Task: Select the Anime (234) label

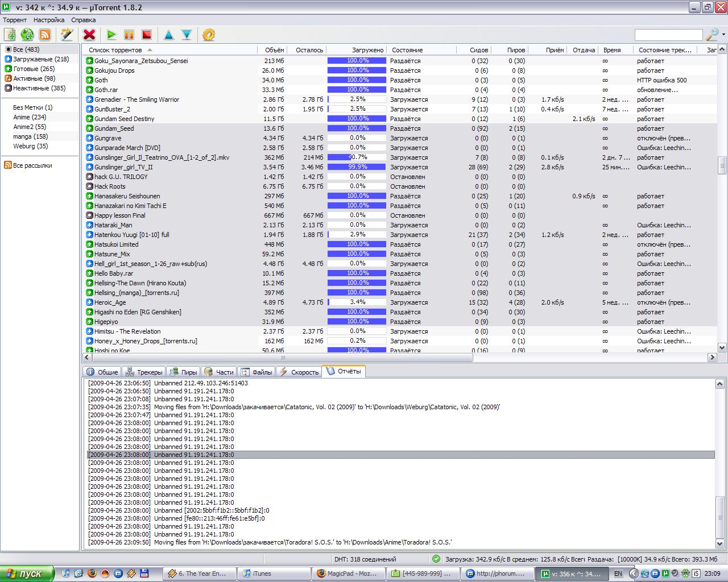Action: point(30,117)
